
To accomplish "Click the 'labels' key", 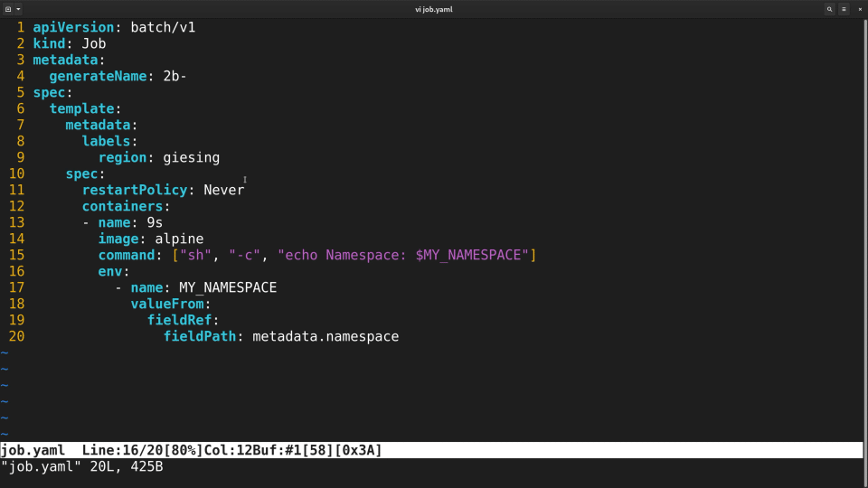I will tap(106, 141).
